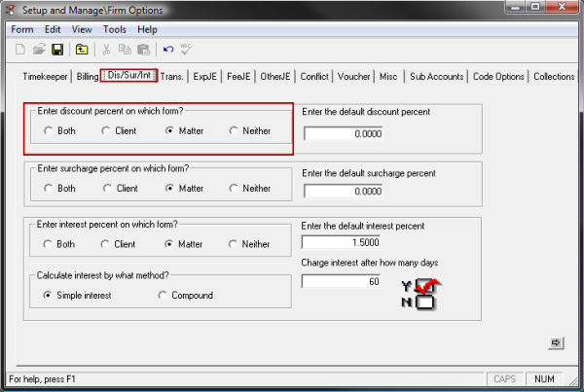This screenshot has height=392, width=584.
Task: Open the Form menu
Action: click(x=22, y=29)
